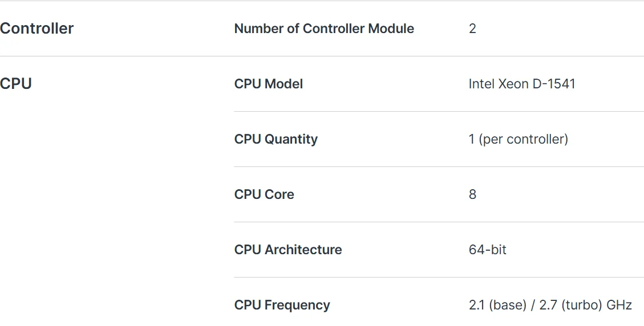Viewport: 644px width, 326px height.
Task: Select the CPU Frequency label
Action: coord(282,305)
